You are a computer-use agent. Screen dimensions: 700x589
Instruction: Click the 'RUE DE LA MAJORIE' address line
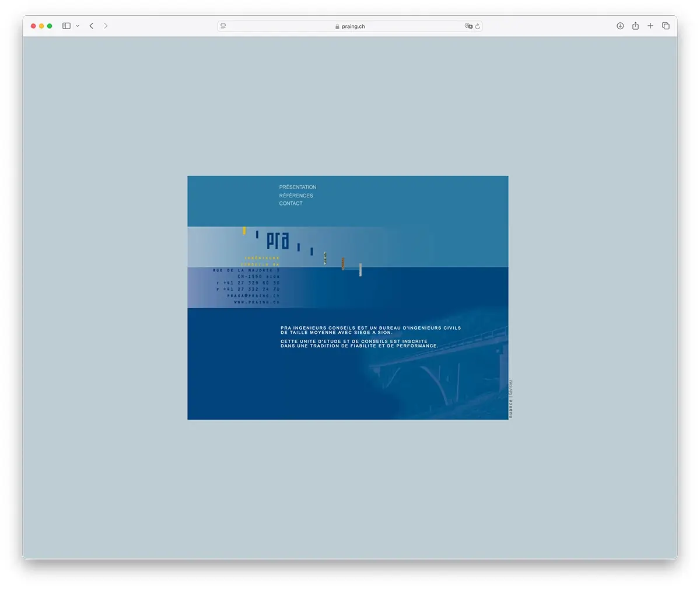coord(246,270)
